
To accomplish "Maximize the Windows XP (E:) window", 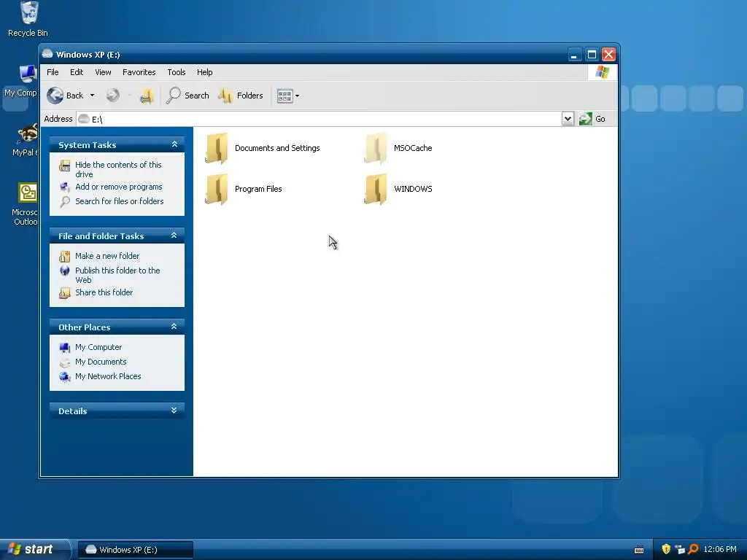I will click(592, 54).
